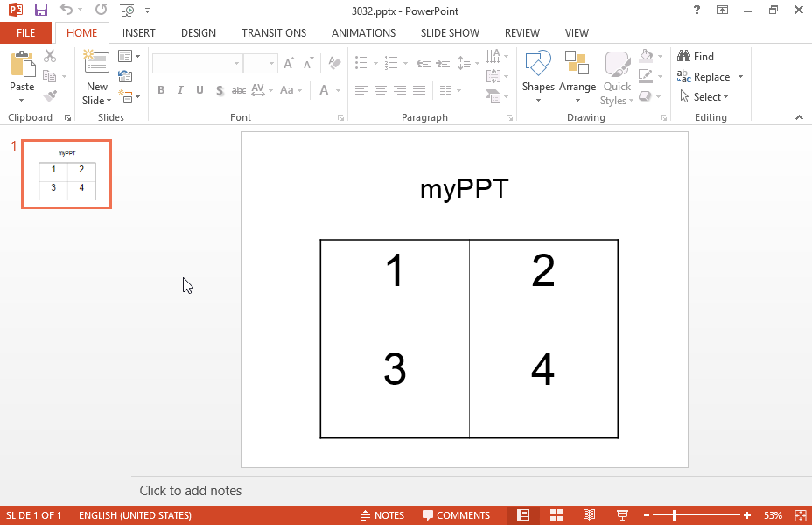Start slideshow from beginning icon in title bar
812x525 pixels.
(127, 10)
